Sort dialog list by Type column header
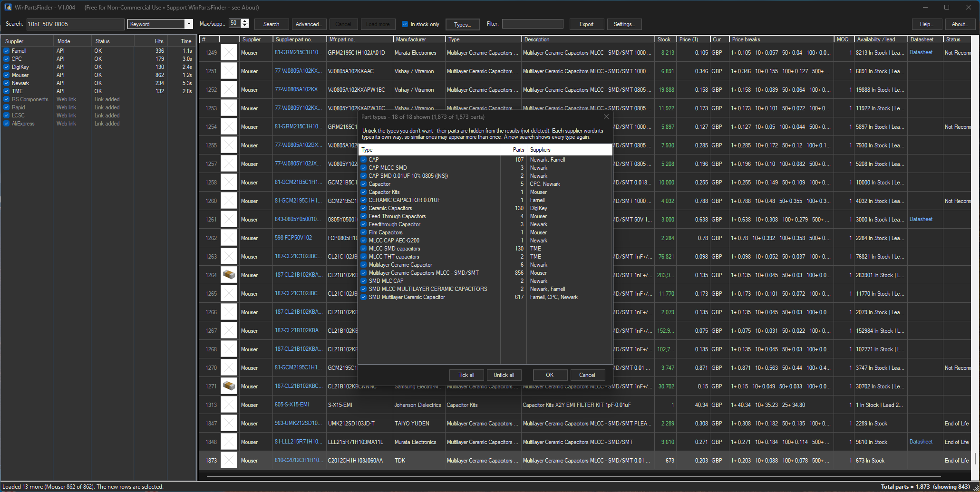Image resolution: width=980 pixels, height=492 pixels. coord(430,150)
